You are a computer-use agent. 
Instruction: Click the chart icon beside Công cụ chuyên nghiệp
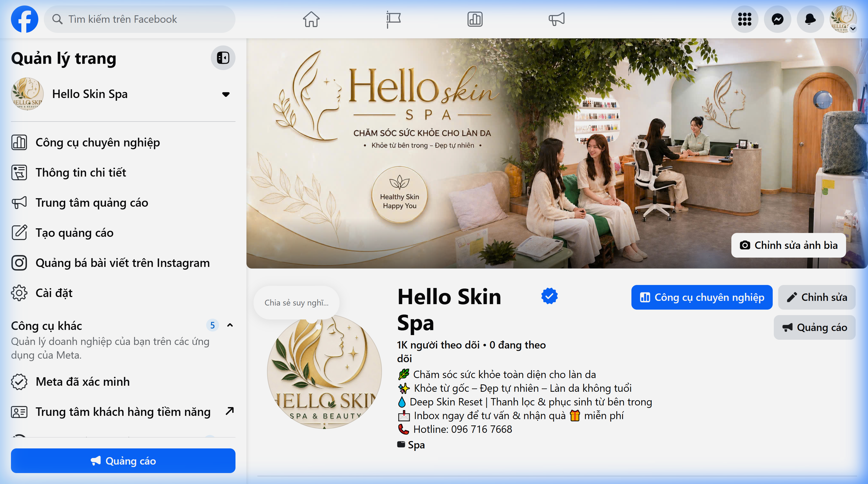(19, 142)
